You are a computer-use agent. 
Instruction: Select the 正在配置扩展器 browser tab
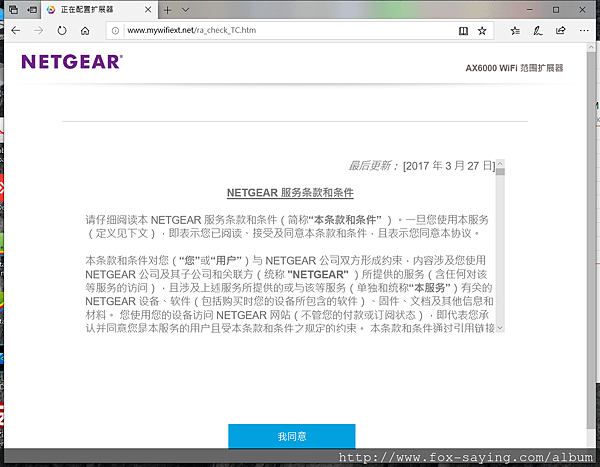click(x=99, y=10)
